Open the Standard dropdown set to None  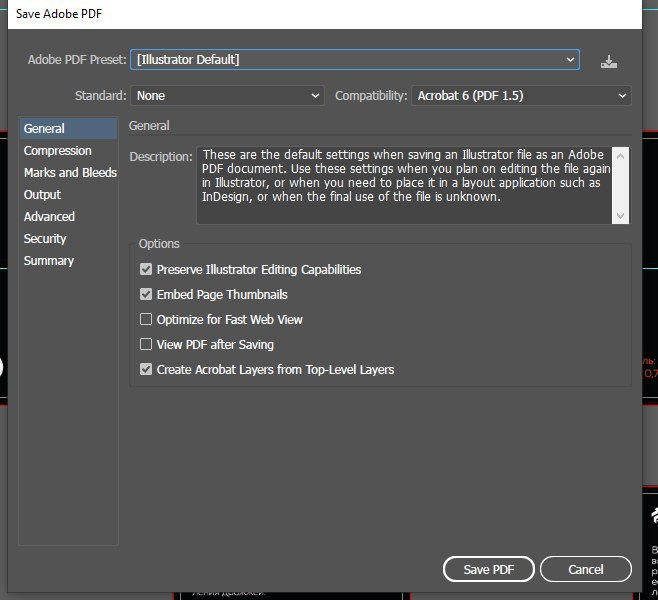coord(227,96)
